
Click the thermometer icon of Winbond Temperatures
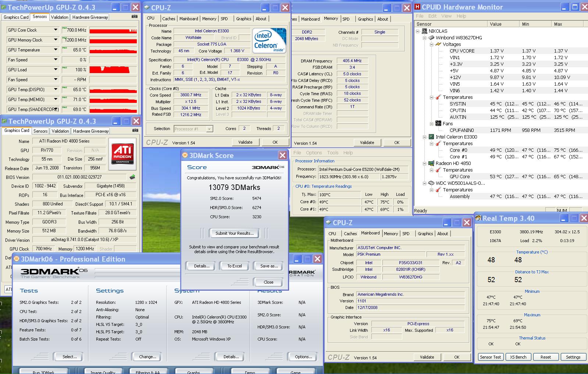(438, 97)
